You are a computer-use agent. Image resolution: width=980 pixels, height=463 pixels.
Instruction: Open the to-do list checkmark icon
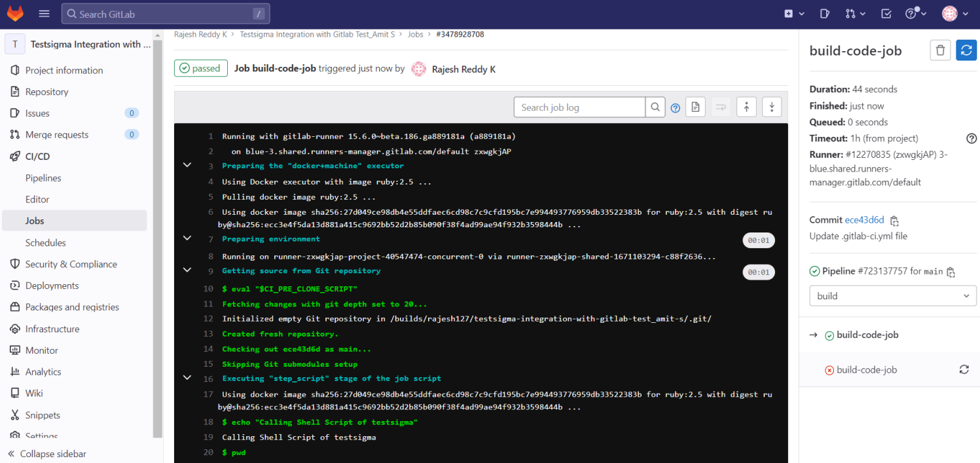886,13
